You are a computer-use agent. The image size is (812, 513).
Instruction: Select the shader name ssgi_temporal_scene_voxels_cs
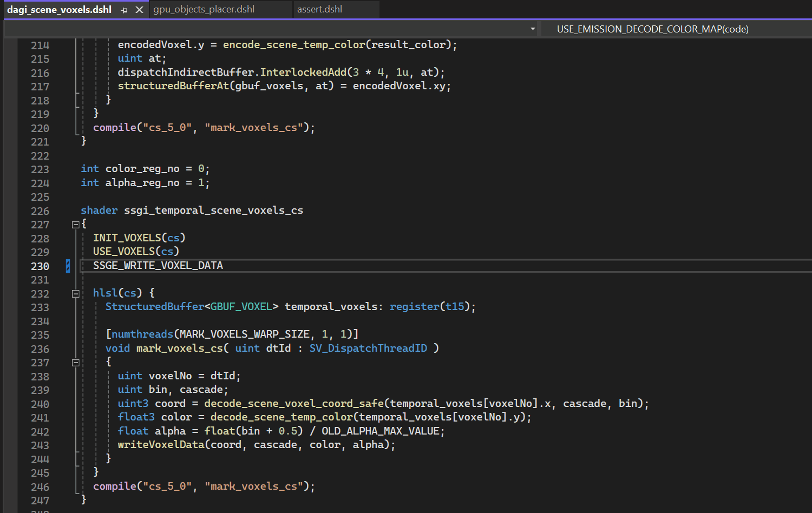click(x=213, y=211)
